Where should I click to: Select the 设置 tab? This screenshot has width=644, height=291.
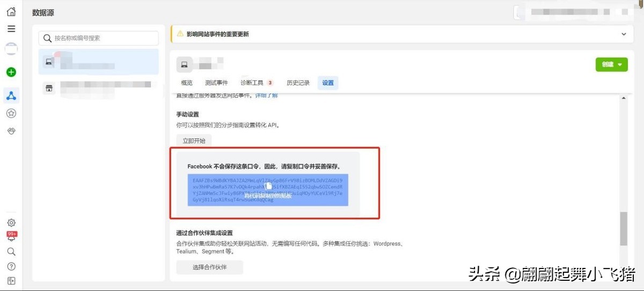(x=328, y=83)
